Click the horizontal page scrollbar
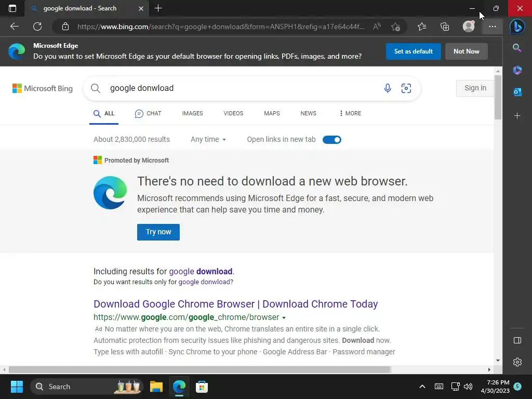532x399 pixels. [200, 369]
